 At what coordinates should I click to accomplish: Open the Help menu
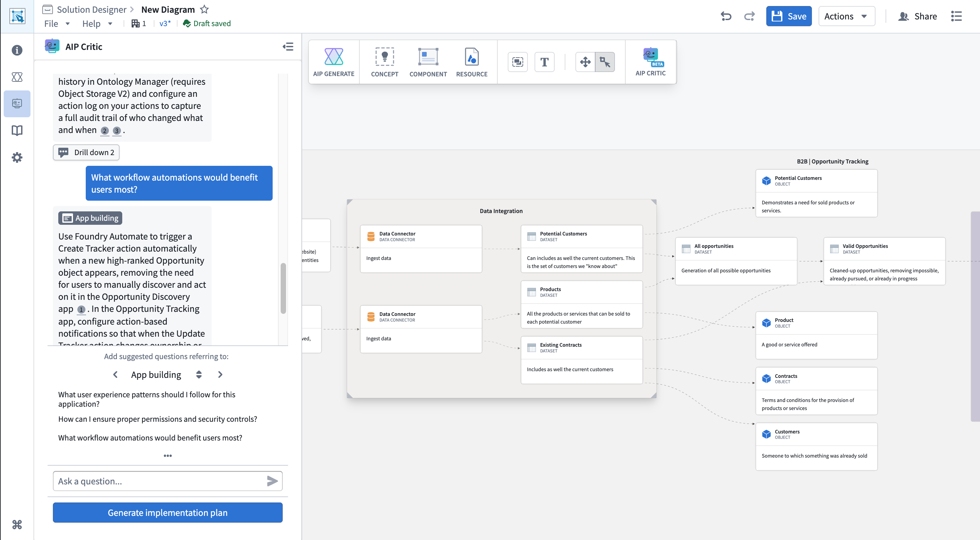pos(97,23)
